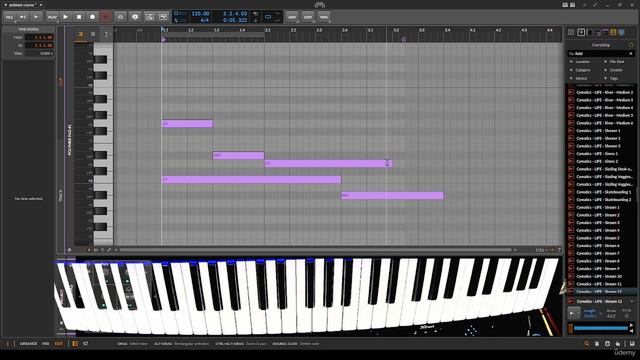Viewport: 640px width, 360px height.
Task: Play the sample preview in browser
Action: [x=573, y=313]
